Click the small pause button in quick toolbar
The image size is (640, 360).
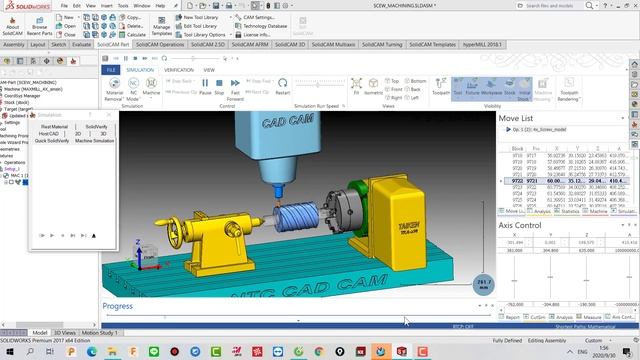(x=126, y=58)
